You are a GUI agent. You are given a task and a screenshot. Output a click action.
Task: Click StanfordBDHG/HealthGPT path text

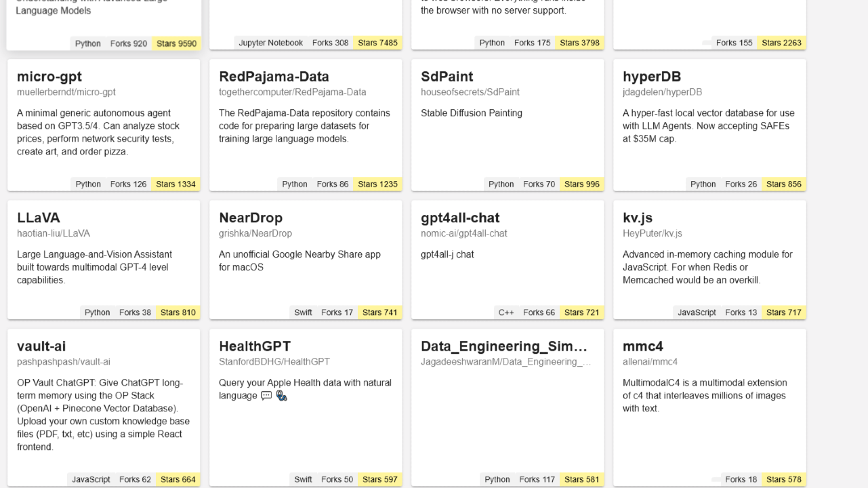pyautogui.click(x=274, y=362)
